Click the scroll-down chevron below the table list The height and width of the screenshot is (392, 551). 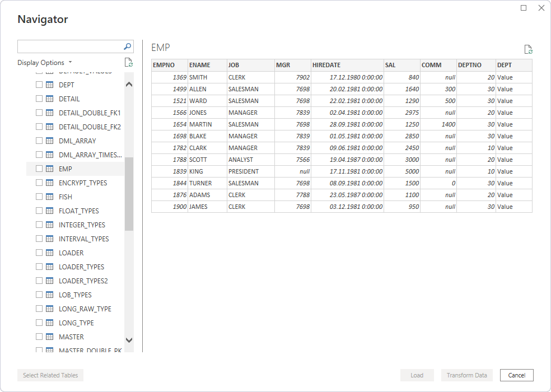(129, 340)
